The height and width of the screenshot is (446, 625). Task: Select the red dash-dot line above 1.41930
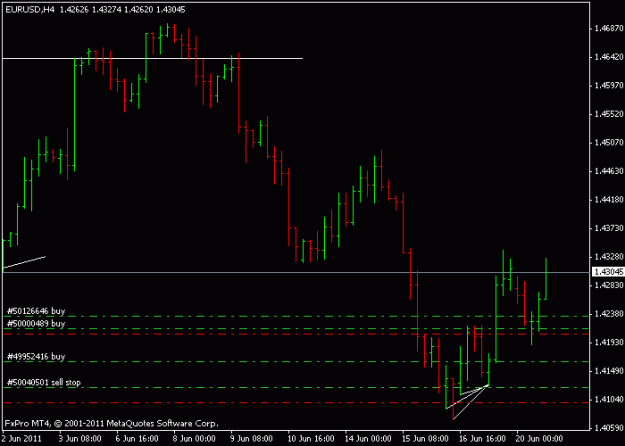tap(296, 334)
